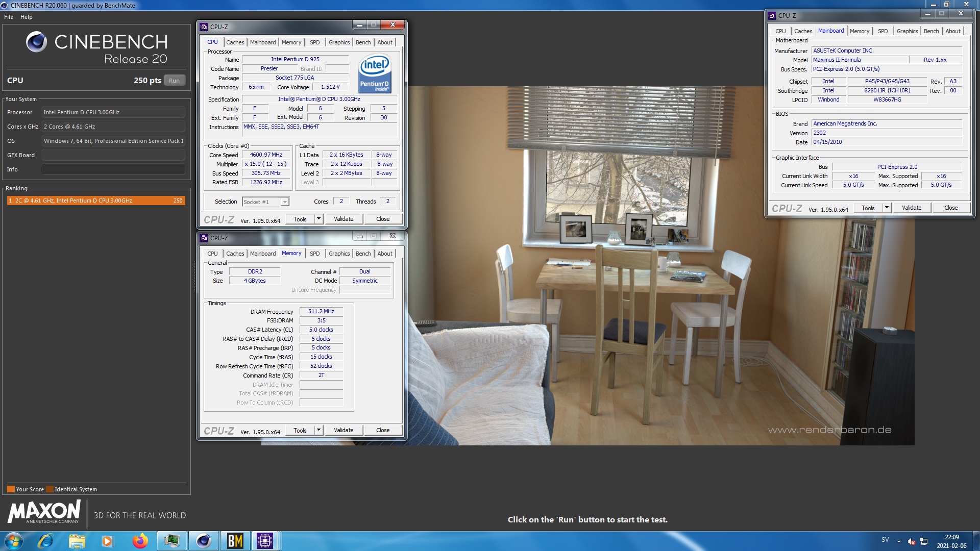Image resolution: width=980 pixels, height=551 pixels.
Task: Click Validate in Memory window
Action: coord(344,430)
